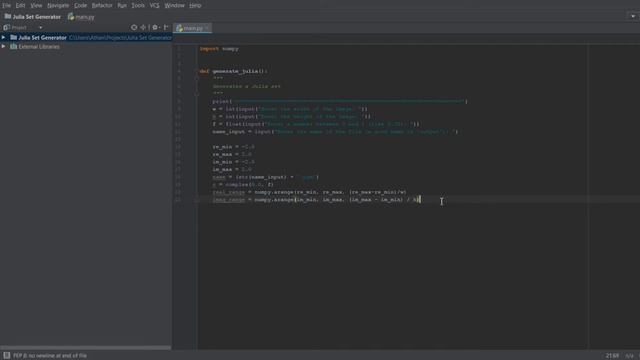Expand Julia Set Generator project folder
The image size is (640, 360).
(x=4, y=38)
